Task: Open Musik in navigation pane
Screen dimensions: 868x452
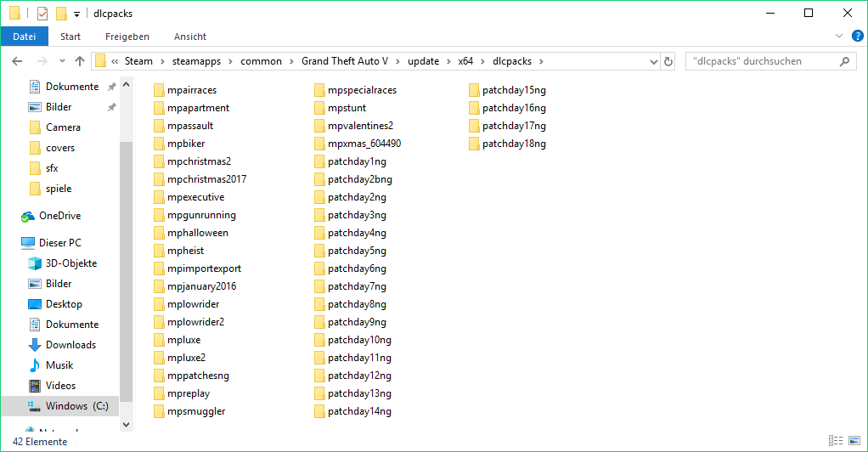Action: [59, 365]
